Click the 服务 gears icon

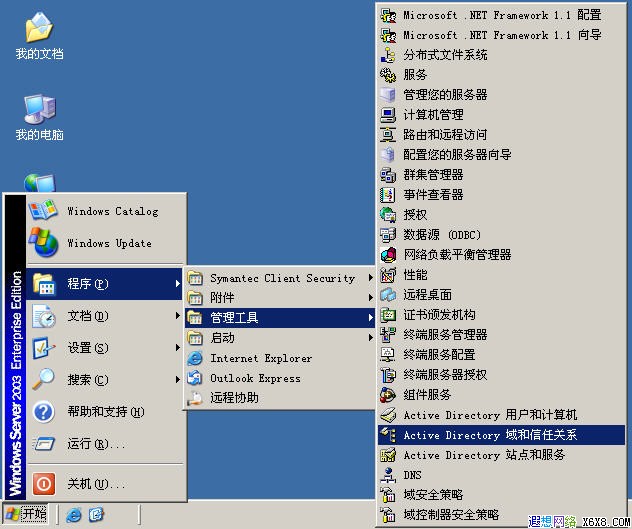388,75
